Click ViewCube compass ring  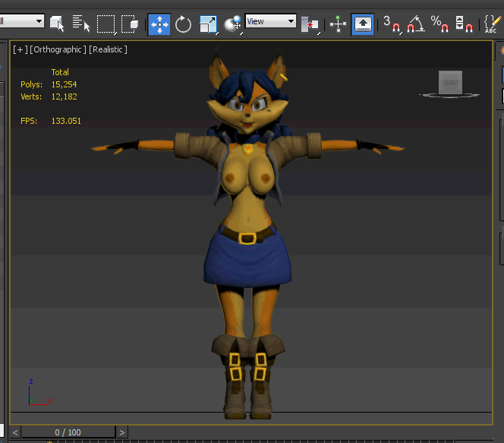(449, 95)
